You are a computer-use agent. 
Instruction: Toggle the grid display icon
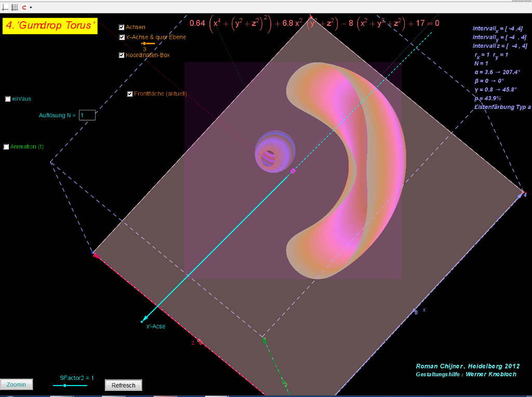15,7
